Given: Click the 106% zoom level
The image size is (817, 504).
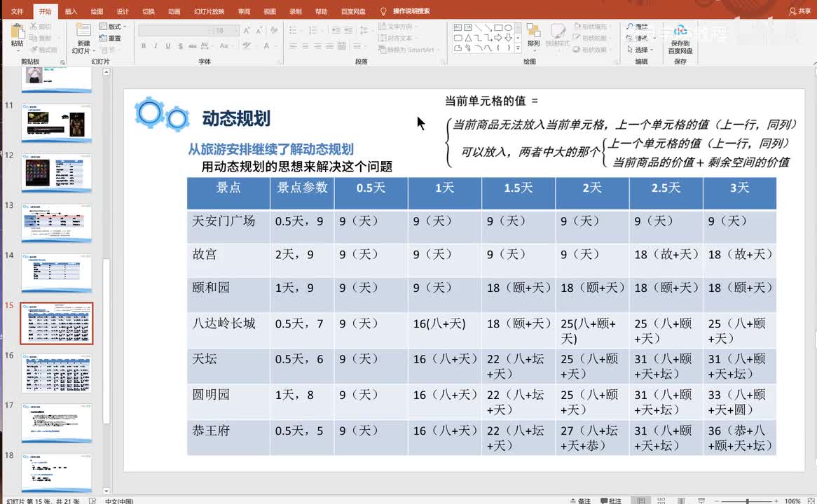Looking at the screenshot, I should tap(792, 500).
